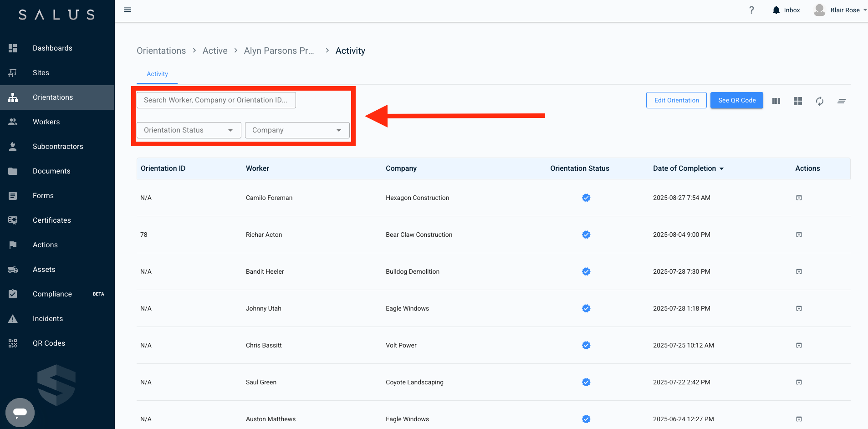The height and width of the screenshot is (429, 868).
Task: Click the Search Worker, Company input field
Action: click(x=216, y=100)
